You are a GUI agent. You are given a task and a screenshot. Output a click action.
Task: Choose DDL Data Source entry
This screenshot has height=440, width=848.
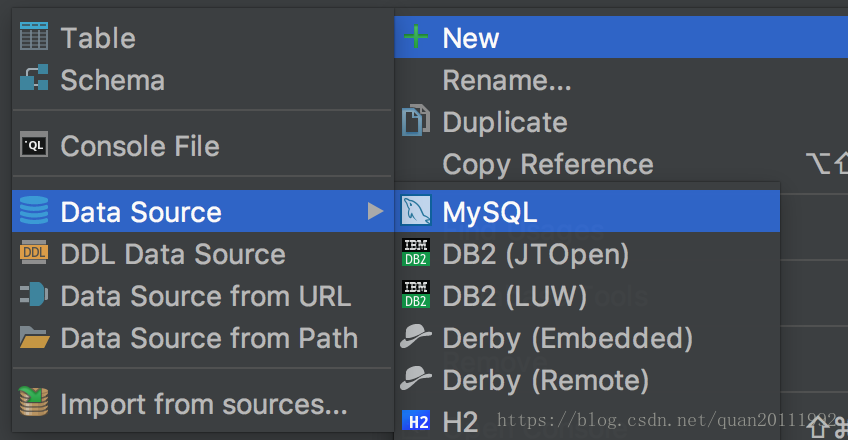pos(203,254)
